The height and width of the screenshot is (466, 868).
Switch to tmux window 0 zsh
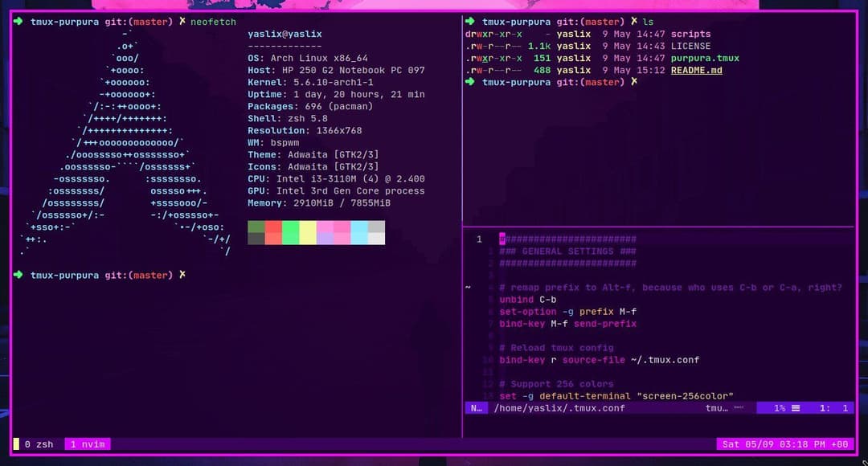[39, 444]
